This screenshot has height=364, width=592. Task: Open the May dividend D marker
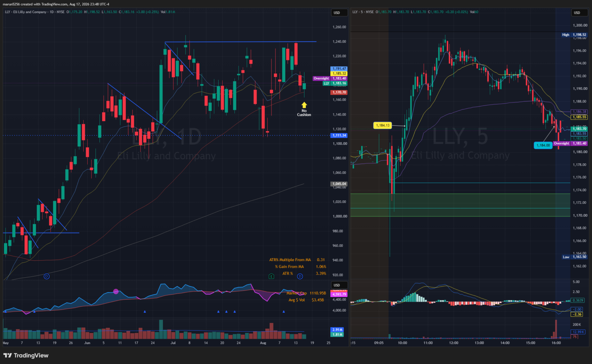47,276
